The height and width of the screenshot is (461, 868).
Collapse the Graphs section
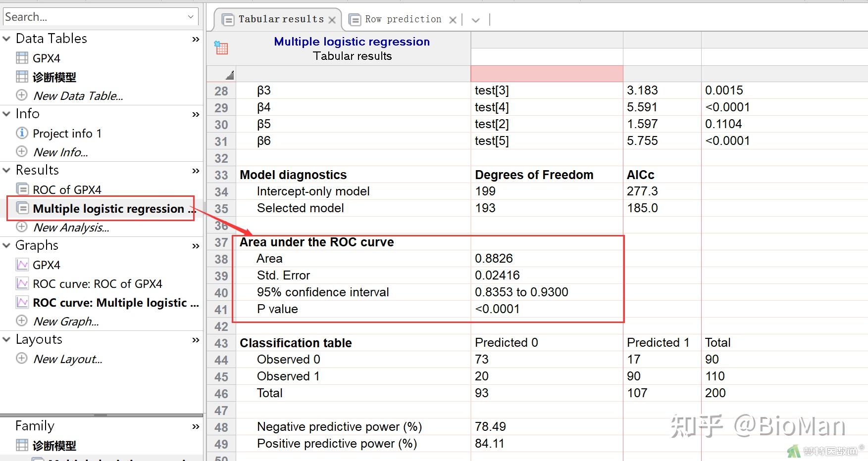7,245
